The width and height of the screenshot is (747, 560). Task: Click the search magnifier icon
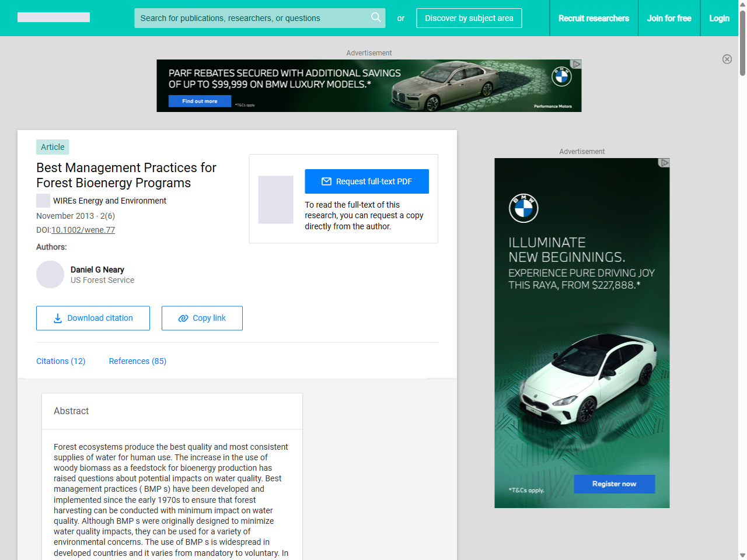(x=376, y=18)
